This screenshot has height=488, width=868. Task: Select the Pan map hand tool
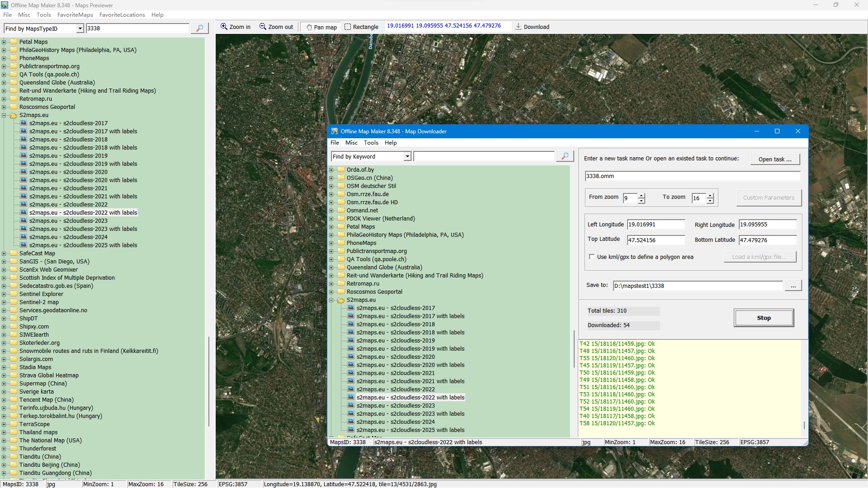[x=321, y=27]
